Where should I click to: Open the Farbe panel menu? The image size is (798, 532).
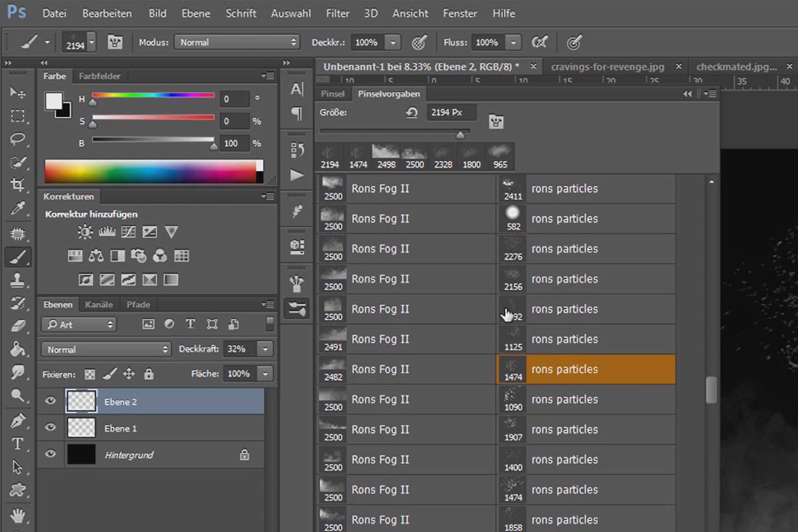269,76
